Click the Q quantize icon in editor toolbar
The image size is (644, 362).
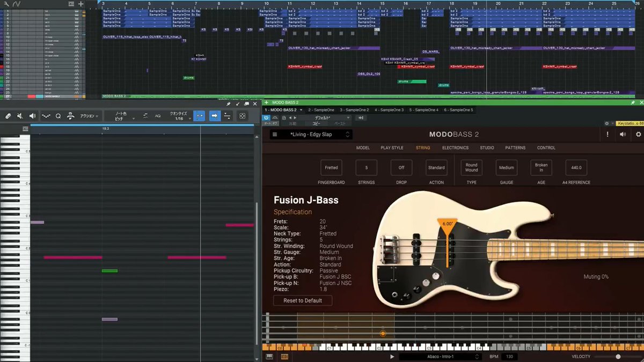tap(58, 116)
